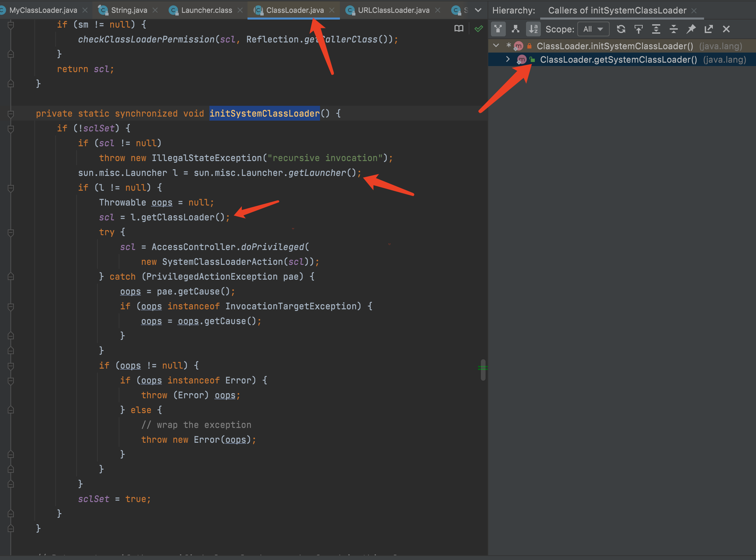
Task: Click the Callee Methods Hierarchy icon
Action: [516, 29]
